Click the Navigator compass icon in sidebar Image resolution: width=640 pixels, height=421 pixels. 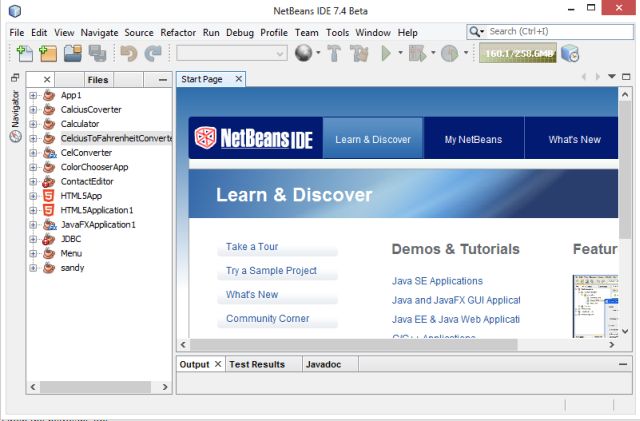coord(16,136)
